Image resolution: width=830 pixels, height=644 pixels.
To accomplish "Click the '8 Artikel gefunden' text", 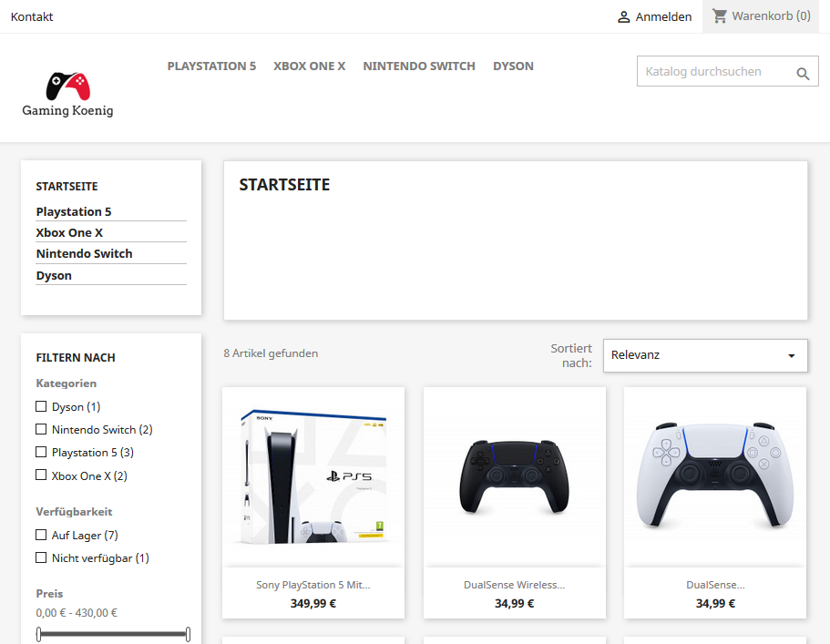I will pos(271,353).
